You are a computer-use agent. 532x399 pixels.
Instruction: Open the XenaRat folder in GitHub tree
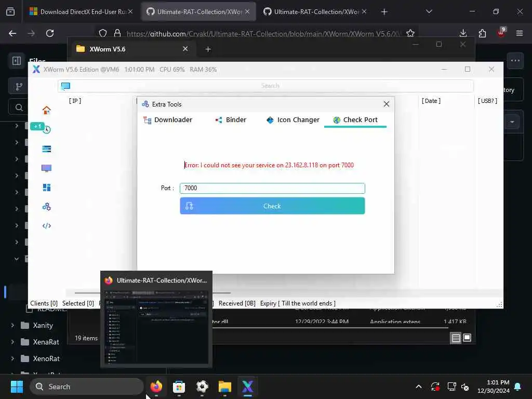[46, 342]
